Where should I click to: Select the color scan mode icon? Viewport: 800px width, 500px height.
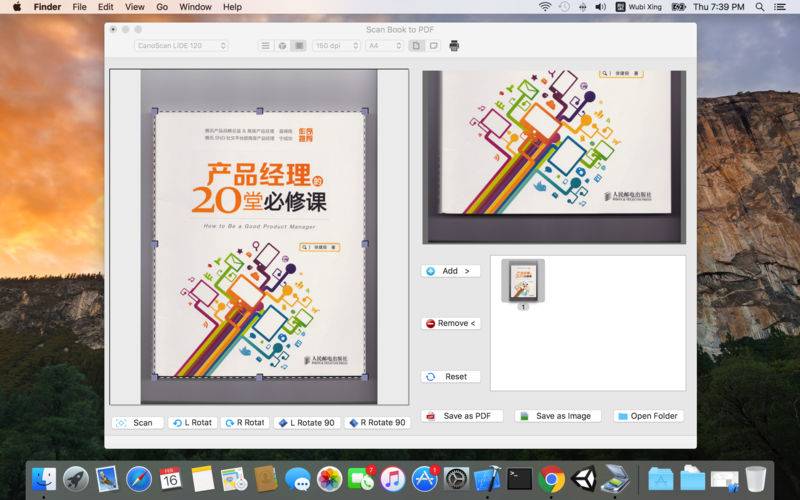point(282,46)
